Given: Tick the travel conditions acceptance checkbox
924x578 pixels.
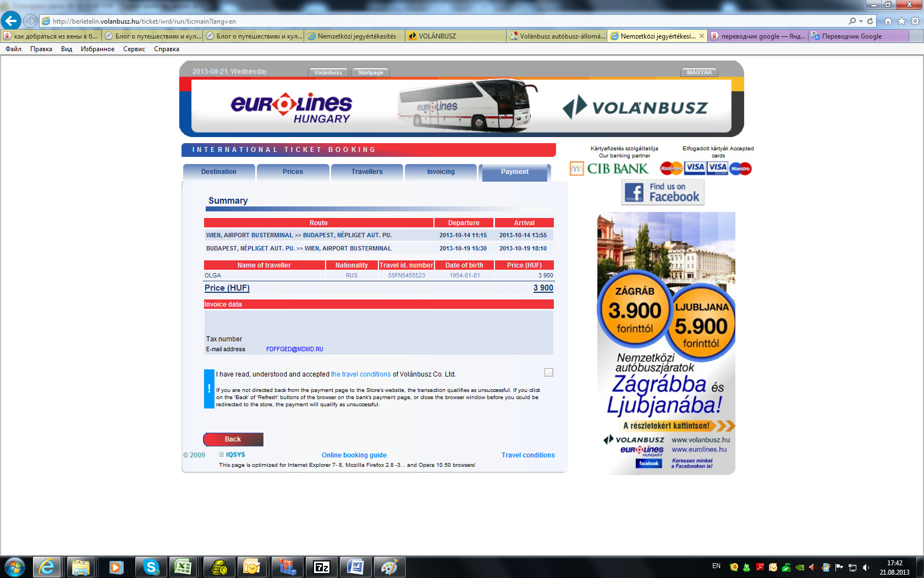Looking at the screenshot, I should (x=548, y=373).
